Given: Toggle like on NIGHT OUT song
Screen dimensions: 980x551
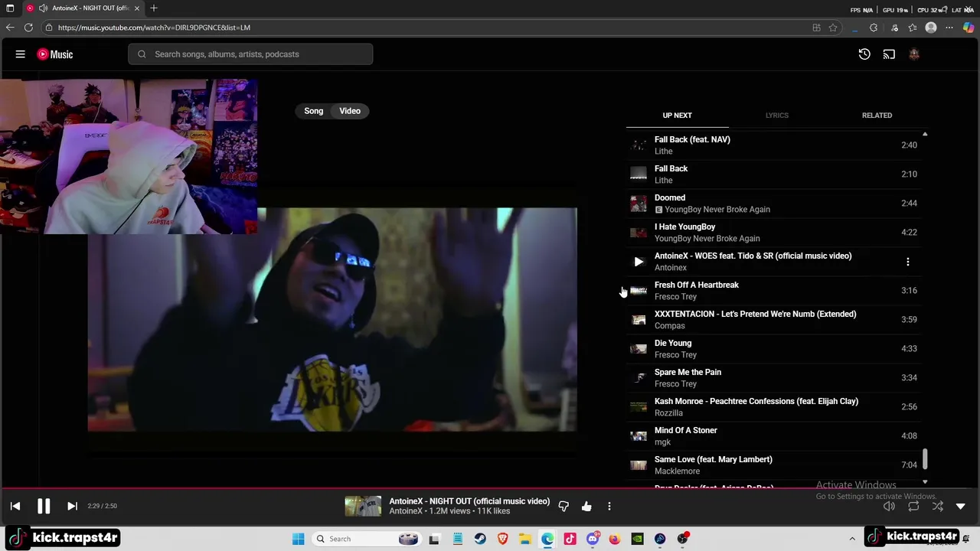Looking at the screenshot, I should pyautogui.click(x=586, y=506).
